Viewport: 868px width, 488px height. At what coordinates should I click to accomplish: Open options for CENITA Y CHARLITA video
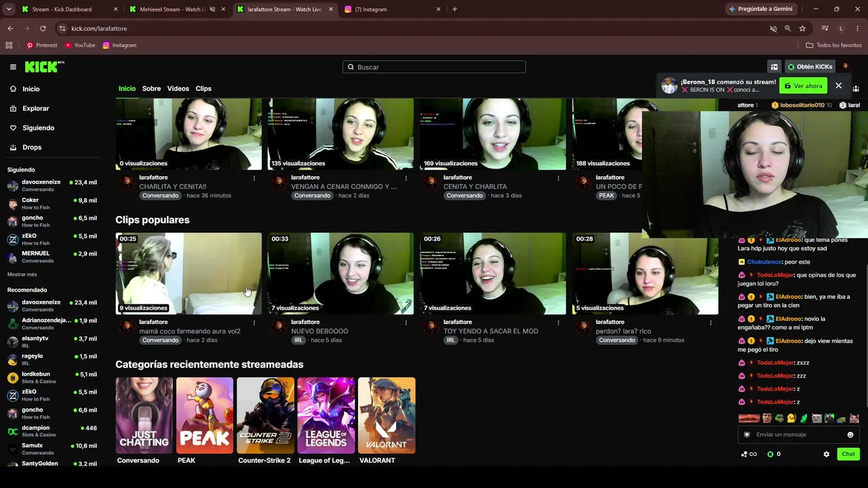[558, 178]
